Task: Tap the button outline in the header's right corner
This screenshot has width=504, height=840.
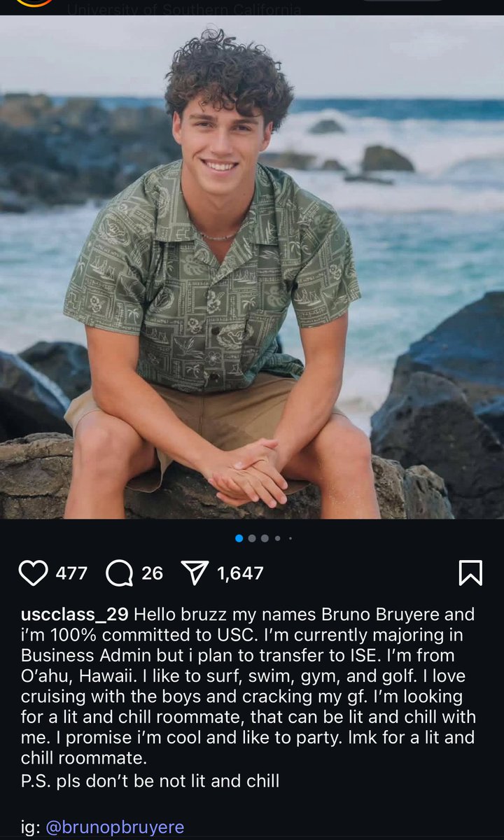Action: tap(402, 1)
